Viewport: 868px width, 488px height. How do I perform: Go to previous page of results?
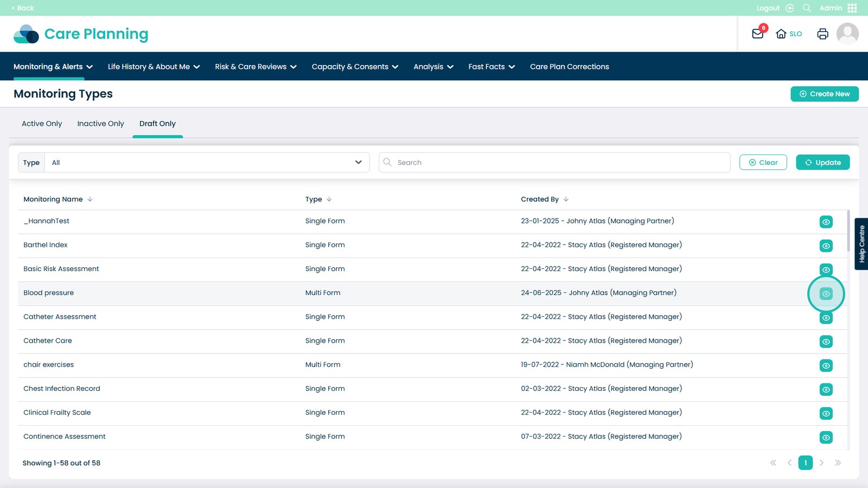tap(789, 463)
